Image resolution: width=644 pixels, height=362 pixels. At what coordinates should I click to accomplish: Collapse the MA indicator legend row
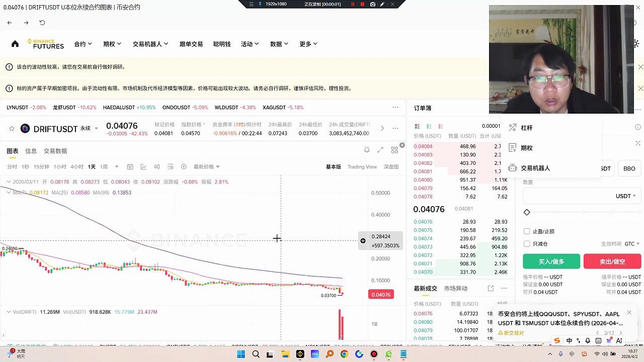point(8,193)
